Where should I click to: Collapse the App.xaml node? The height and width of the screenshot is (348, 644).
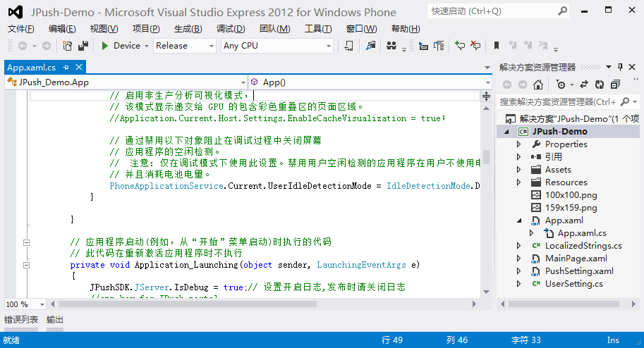click(519, 220)
